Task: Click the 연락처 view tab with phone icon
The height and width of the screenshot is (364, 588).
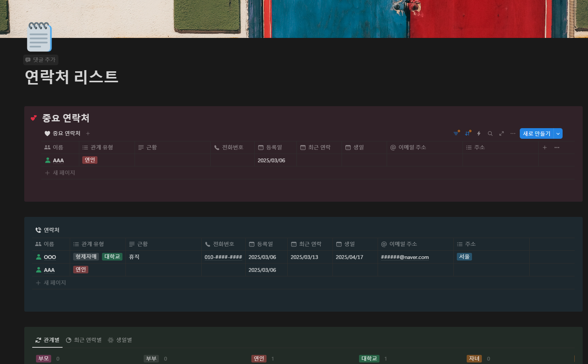Action: (x=47, y=230)
